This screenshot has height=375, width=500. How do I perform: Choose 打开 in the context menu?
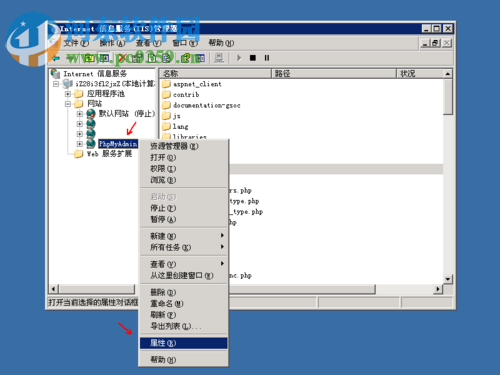pyautogui.click(x=183, y=157)
